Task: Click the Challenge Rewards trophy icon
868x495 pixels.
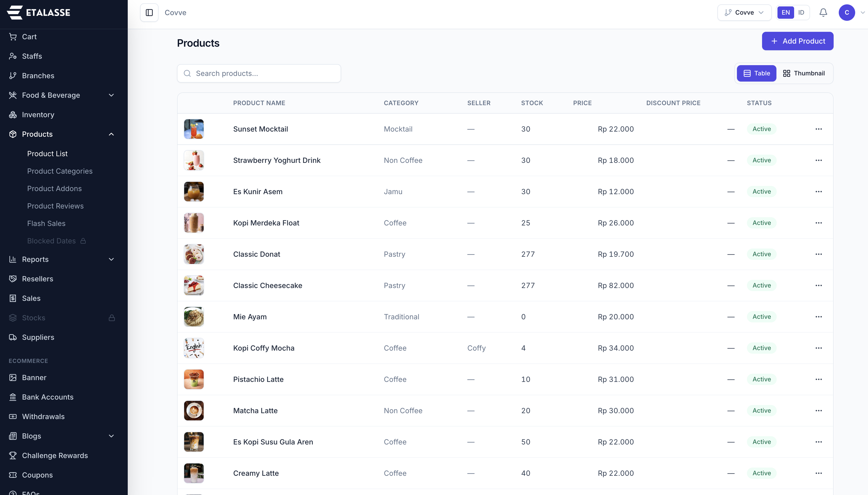Action: [x=13, y=455]
